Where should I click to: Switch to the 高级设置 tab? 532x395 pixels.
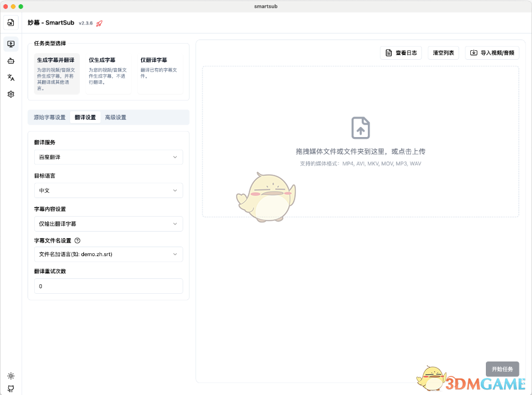[x=116, y=117]
